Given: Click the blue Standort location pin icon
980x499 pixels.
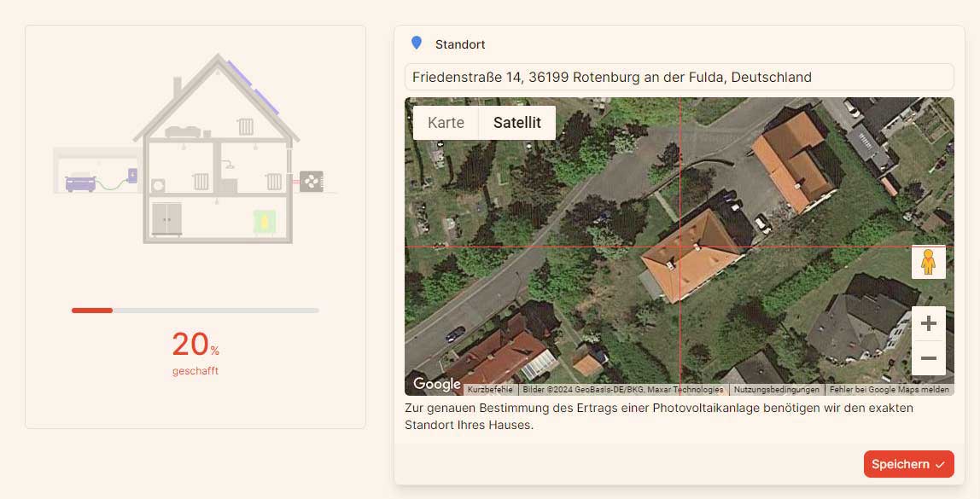Looking at the screenshot, I should pyautogui.click(x=417, y=43).
